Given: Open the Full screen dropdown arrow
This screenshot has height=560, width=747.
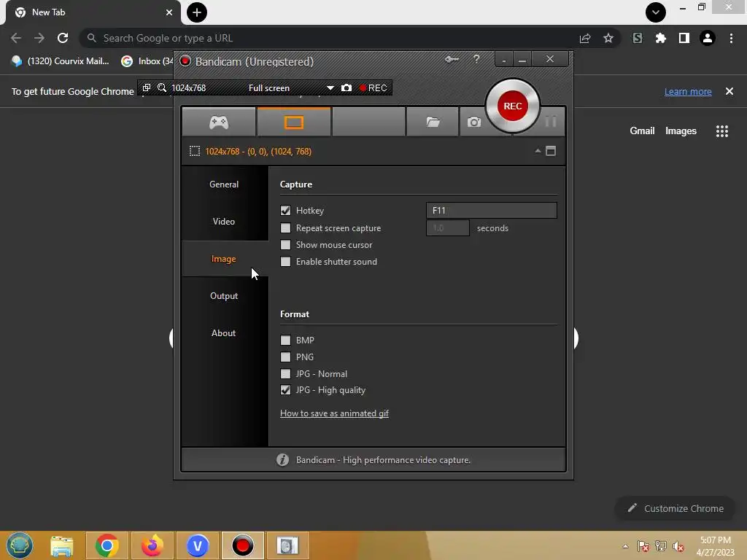Looking at the screenshot, I should click(330, 88).
